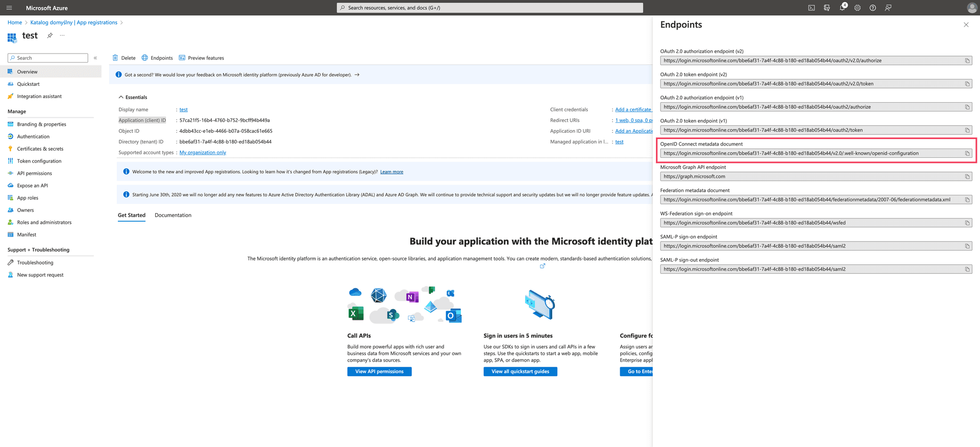Open the portal hamburger menu
980x447 pixels.
click(x=9, y=8)
